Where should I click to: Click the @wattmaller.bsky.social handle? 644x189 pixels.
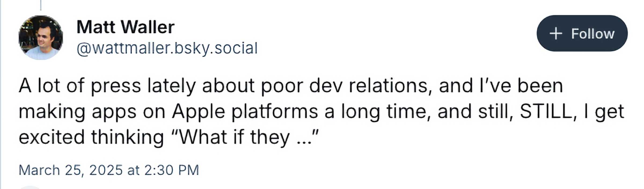167,48
